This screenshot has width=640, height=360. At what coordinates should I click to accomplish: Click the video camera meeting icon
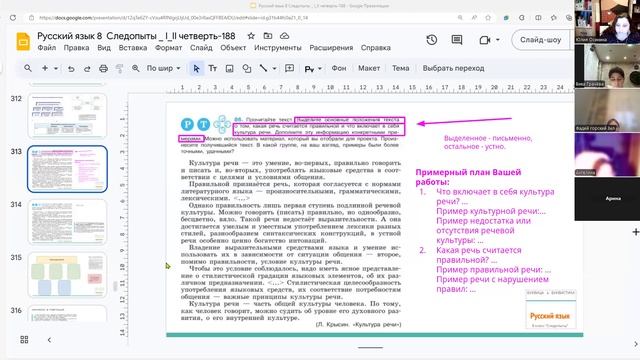click(484, 40)
